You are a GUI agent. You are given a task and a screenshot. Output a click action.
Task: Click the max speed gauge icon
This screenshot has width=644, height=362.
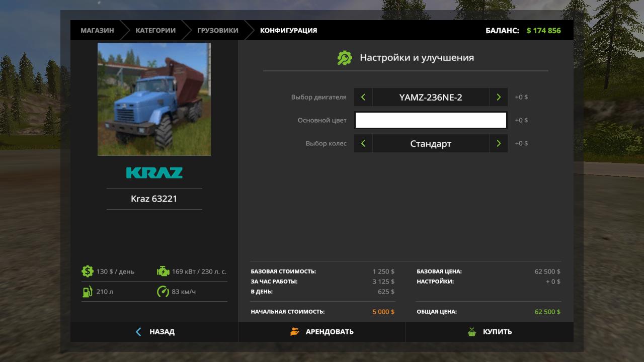163,292
